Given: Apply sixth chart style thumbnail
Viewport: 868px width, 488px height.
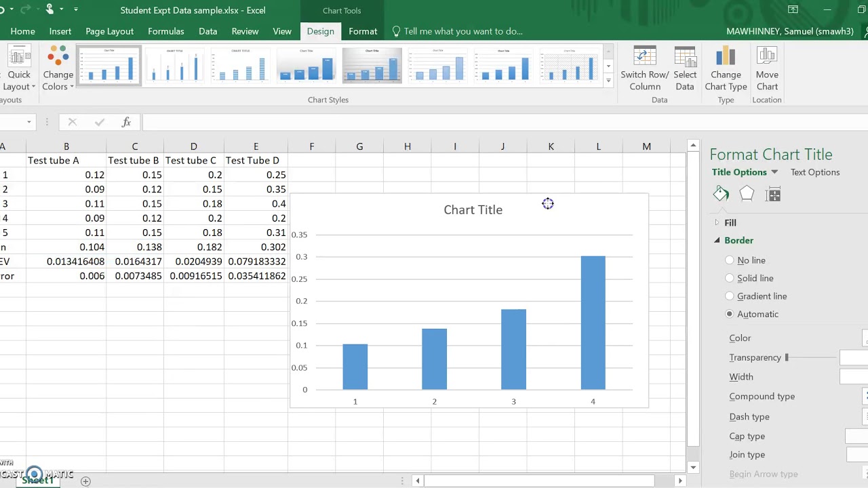Looking at the screenshot, I should coord(438,65).
